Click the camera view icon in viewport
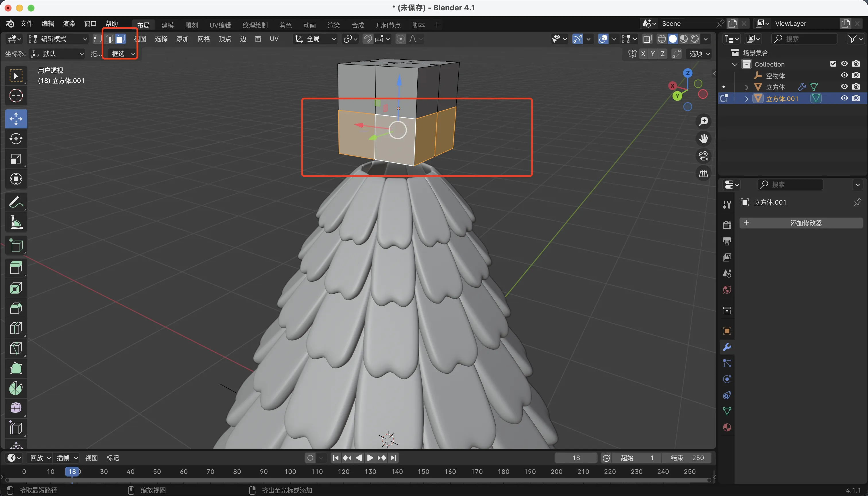 pos(704,156)
